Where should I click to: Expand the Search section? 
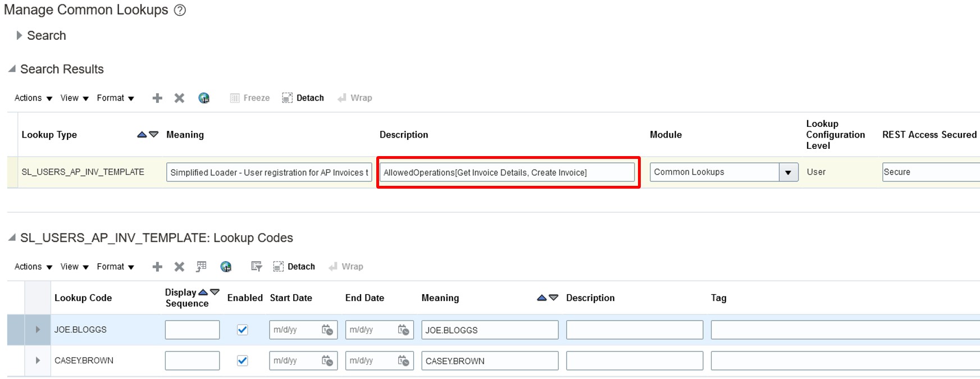tap(19, 35)
